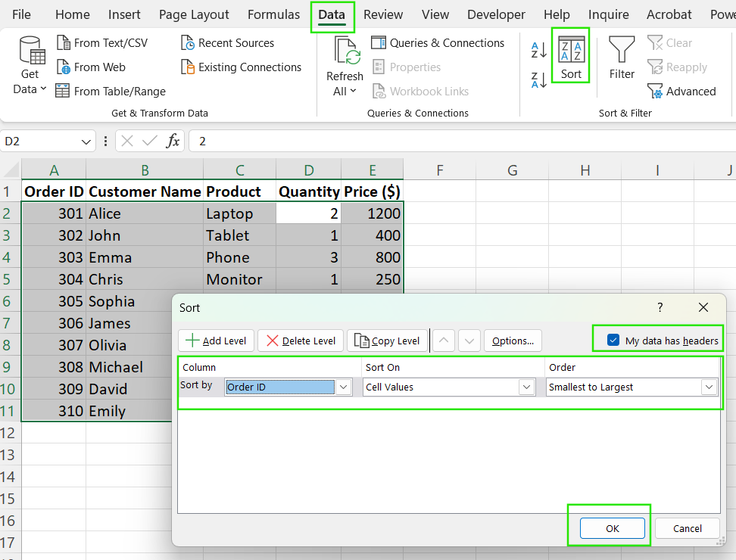Close the Sort dialog
736x560 pixels.
[703, 307]
